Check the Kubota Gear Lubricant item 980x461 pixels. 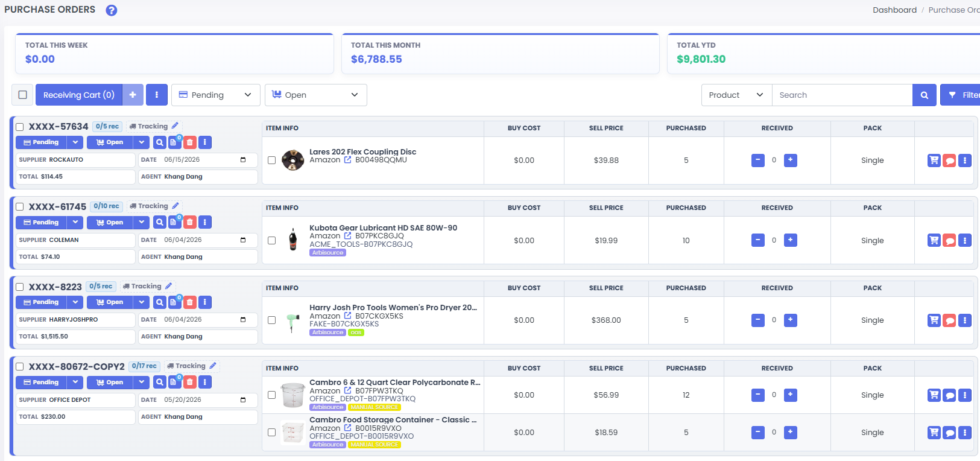click(x=271, y=240)
